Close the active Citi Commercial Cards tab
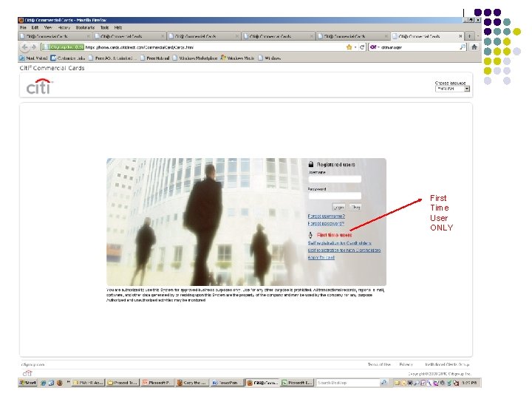532x399 pixels. (x=460, y=36)
